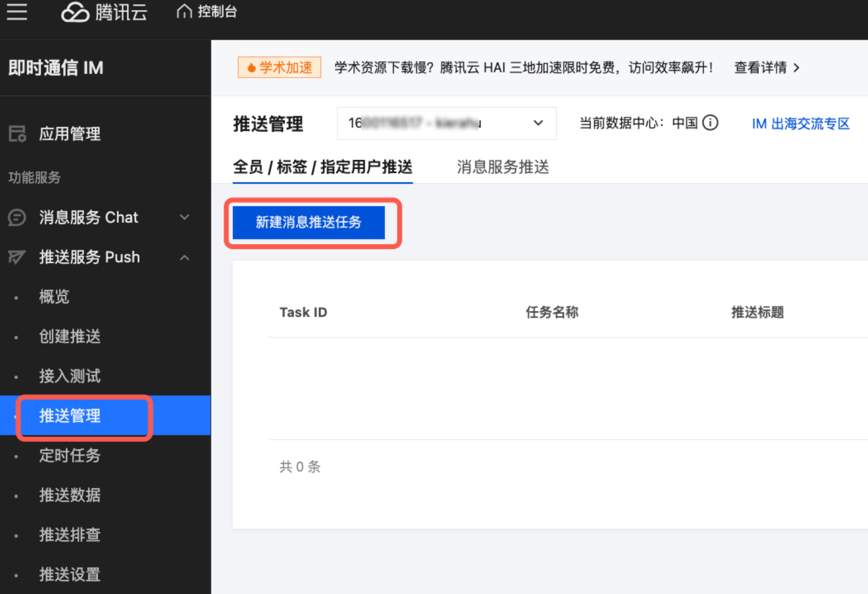The height and width of the screenshot is (594, 868).
Task: Click 新建消息推送任务 button
Action: click(309, 222)
